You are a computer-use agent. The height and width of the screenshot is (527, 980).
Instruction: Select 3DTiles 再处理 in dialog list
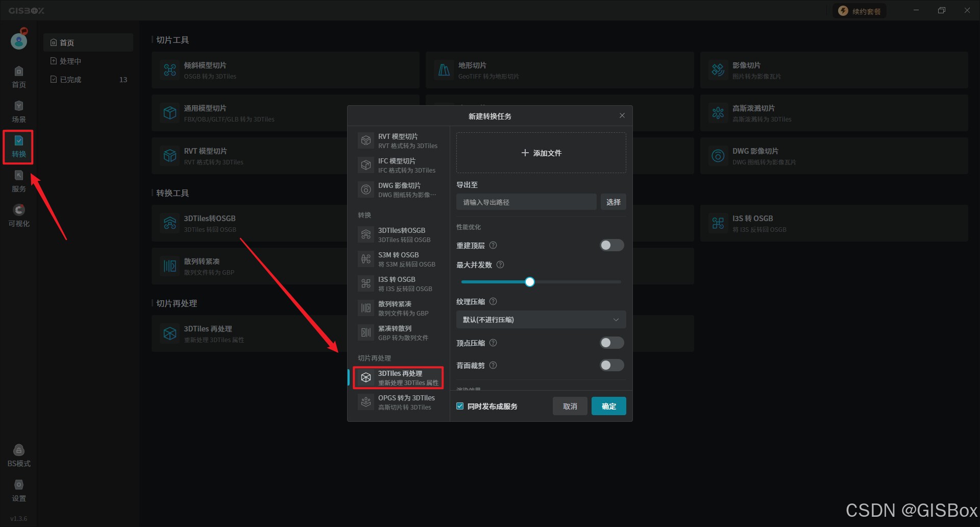point(398,377)
